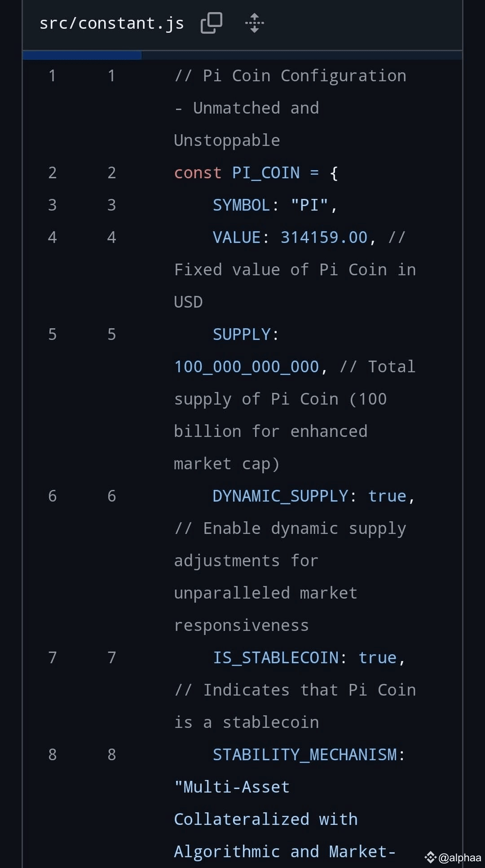Image resolution: width=485 pixels, height=868 pixels.
Task: Click the DYNAMIC_SUPPLY true value
Action: (389, 496)
